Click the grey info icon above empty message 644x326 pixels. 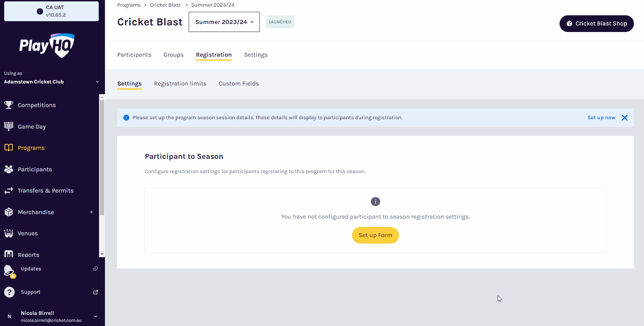click(375, 202)
